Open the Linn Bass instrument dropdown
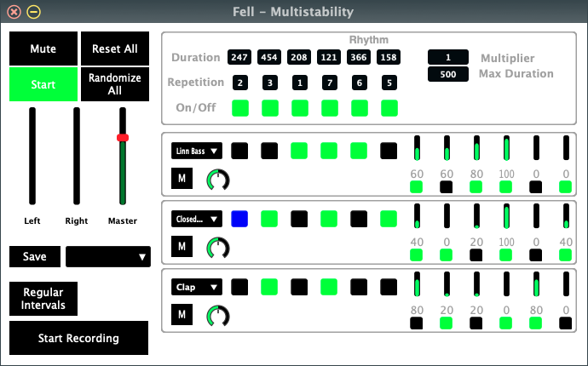 click(196, 151)
